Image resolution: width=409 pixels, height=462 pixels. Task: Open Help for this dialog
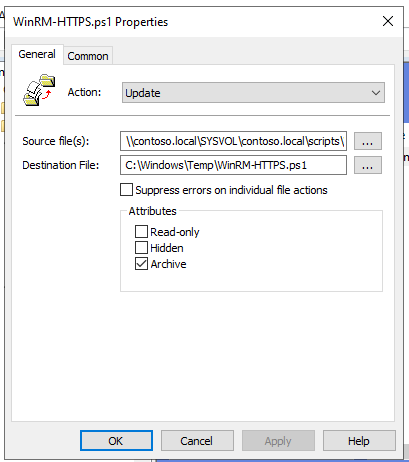pyautogui.click(x=359, y=441)
